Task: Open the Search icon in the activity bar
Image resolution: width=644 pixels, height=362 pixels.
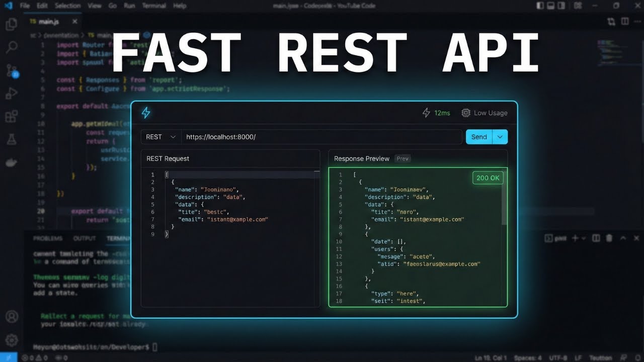Action: click(x=11, y=48)
